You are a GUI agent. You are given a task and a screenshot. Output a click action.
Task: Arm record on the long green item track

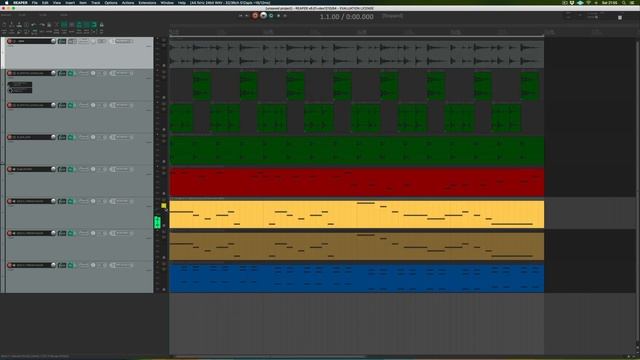9,137
